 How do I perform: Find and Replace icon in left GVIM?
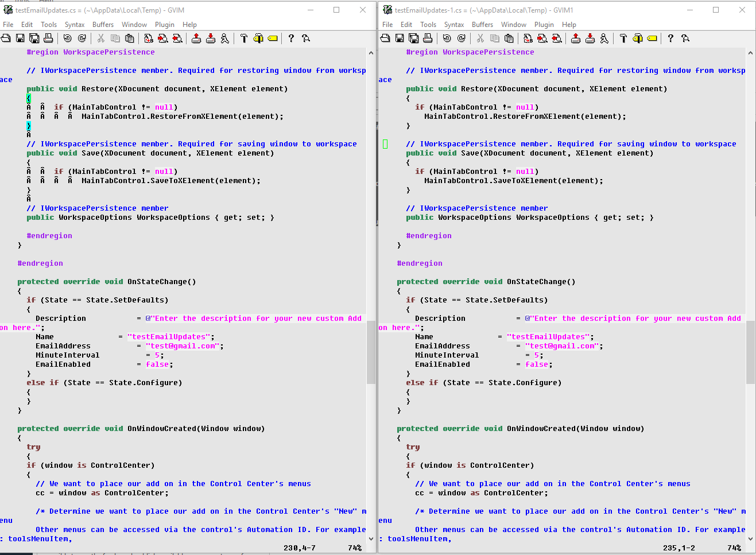point(149,38)
